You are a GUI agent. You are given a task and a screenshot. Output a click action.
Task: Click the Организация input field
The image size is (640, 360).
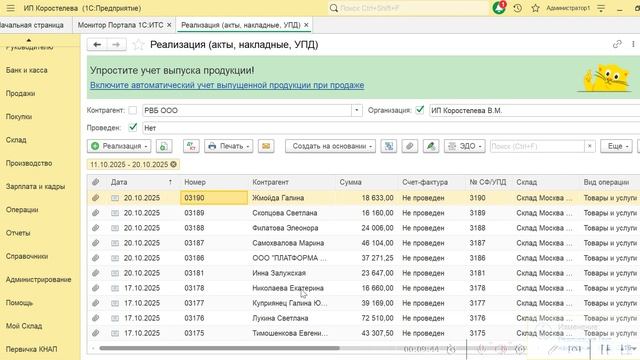click(x=534, y=111)
